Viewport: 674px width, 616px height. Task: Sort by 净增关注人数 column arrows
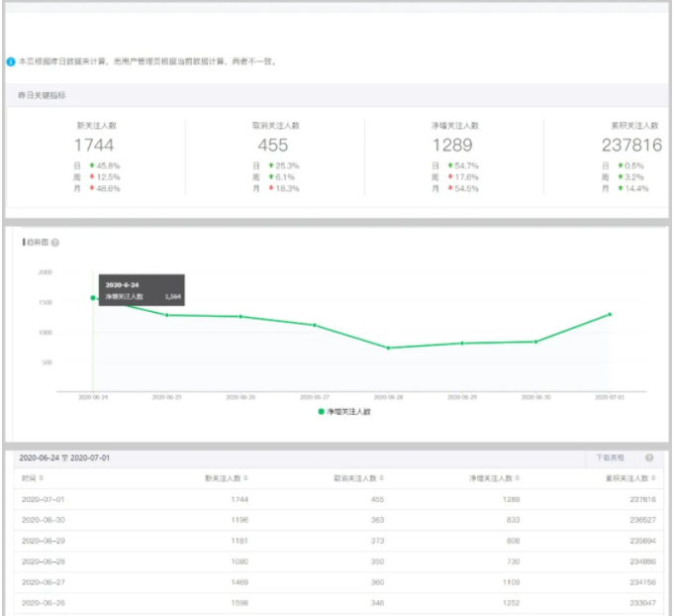(x=518, y=478)
